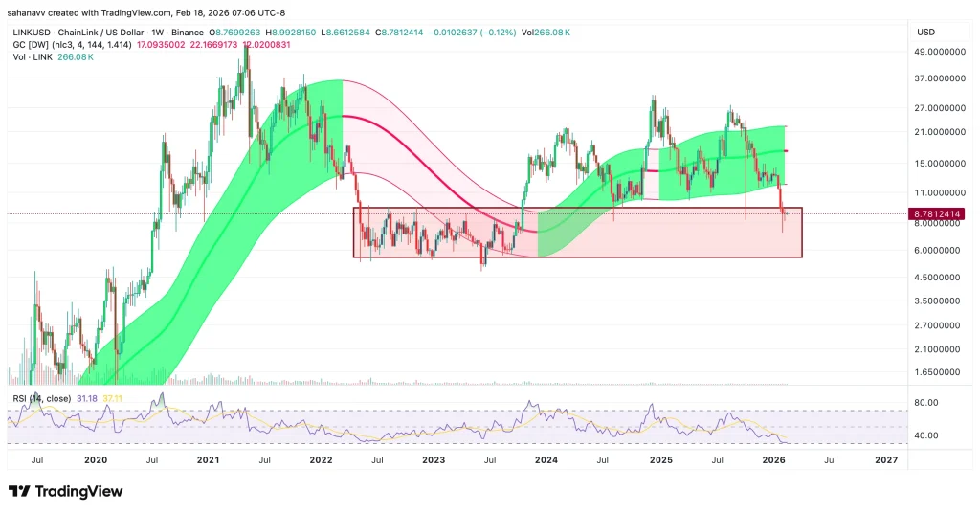Screen dimensions: 980x513
Task: Click the USD currency label on price axis
Action: tap(925, 32)
